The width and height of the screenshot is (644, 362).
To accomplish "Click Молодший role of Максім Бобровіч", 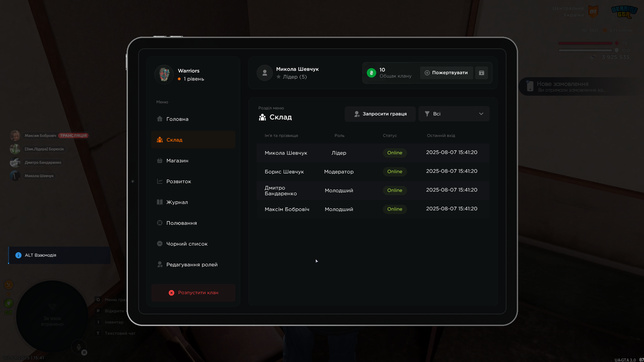I will point(339,209).
